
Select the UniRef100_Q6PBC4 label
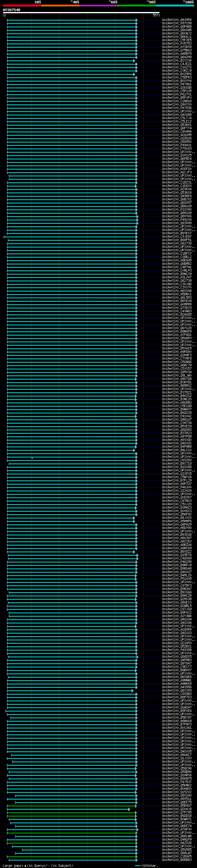(177, 159)
